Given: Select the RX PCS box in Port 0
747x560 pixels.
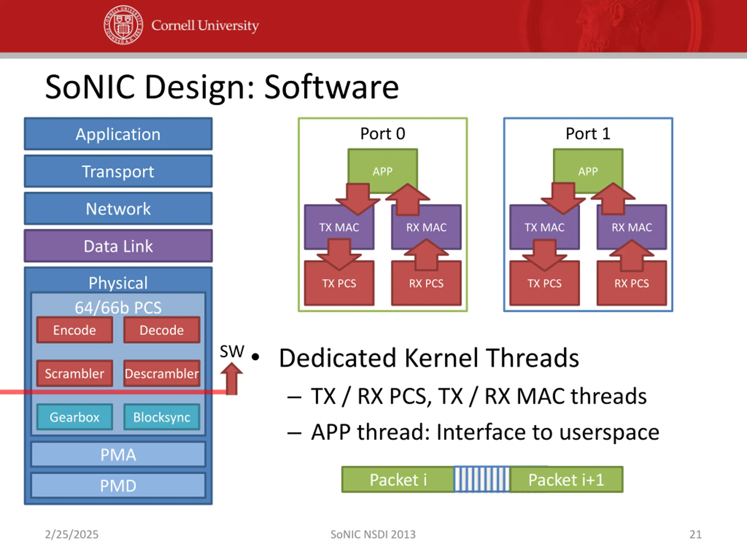Looking at the screenshot, I should 426,283.
